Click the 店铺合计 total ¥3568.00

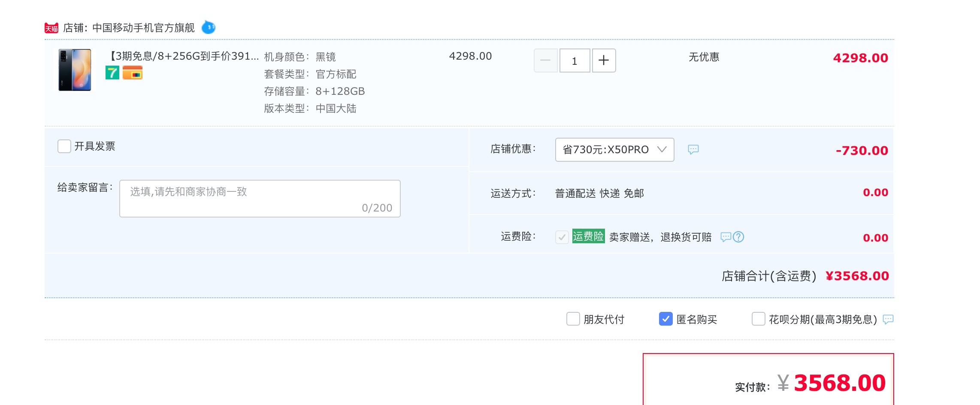(857, 276)
